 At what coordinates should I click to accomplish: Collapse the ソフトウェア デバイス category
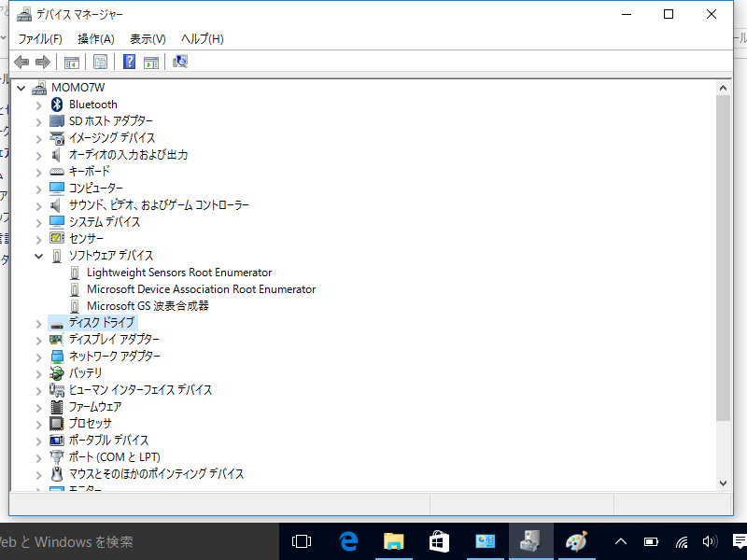(x=38, y=256)
